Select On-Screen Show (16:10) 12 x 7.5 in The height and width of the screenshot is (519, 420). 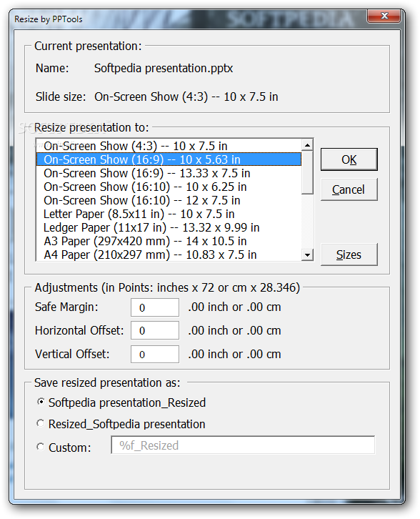coord(169,200)
